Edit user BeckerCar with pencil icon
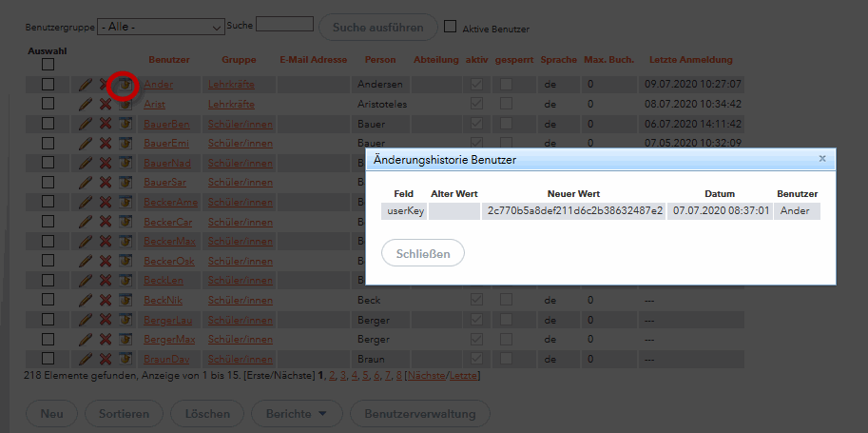 (85, 222)
